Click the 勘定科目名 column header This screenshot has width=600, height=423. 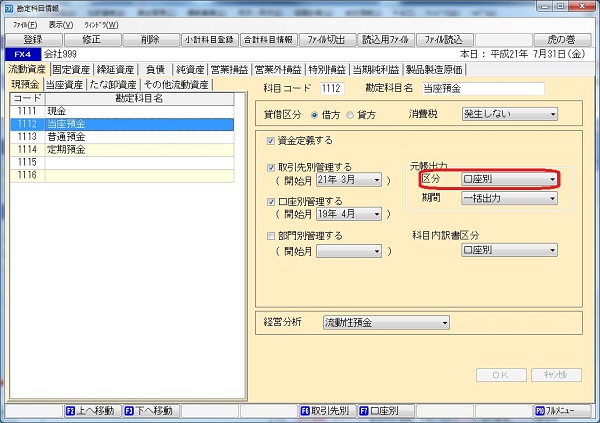tap(139, 98)
